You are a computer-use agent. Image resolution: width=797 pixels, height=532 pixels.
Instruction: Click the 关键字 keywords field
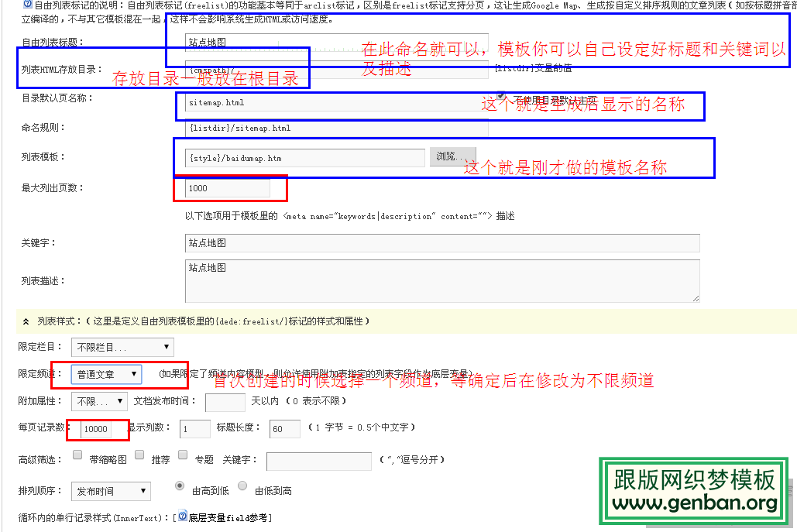coord(442,243)
